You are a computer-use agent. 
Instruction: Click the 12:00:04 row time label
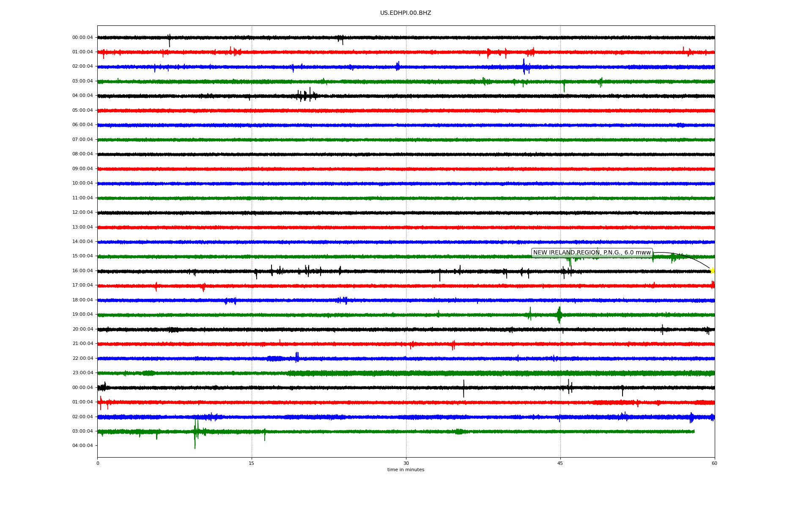82,213
